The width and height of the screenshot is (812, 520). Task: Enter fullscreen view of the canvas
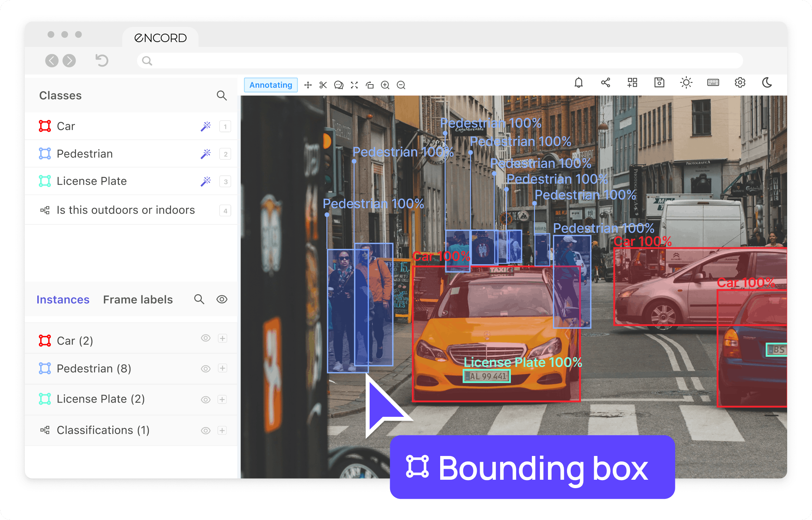point(354,85)
